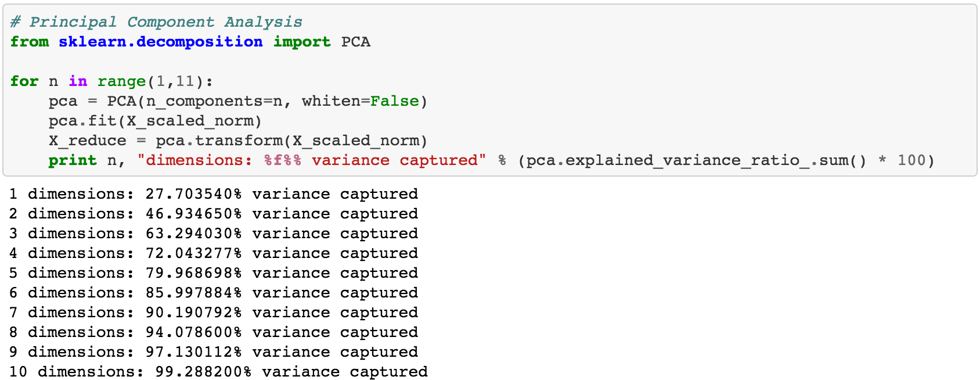The height and width of the screenshot is (380, 980).
Task: Click the PCA import name
Action: [x=355, y=42]
